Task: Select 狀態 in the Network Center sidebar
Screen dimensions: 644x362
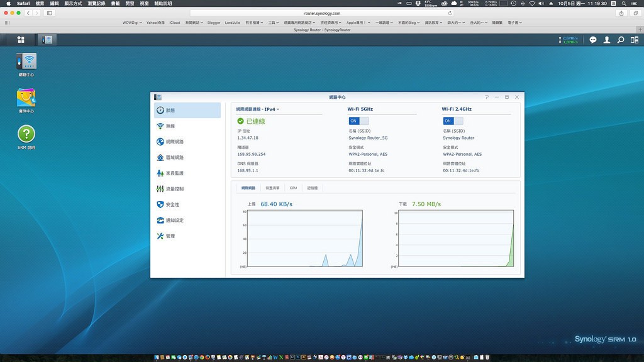Action: point(187,110)
